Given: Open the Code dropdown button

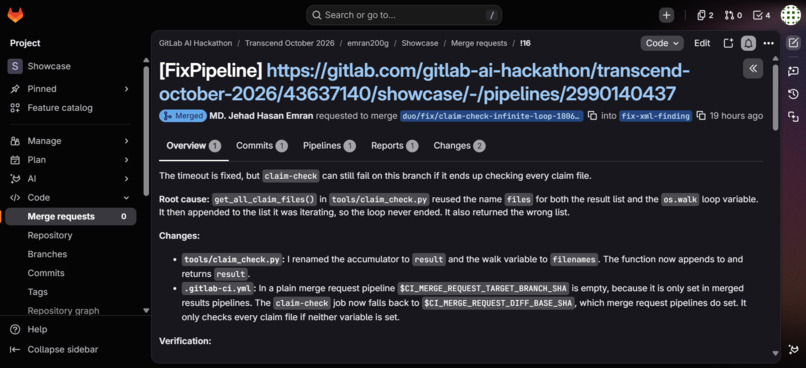Looking at the screenshot, I should click(x=662, y=44).
